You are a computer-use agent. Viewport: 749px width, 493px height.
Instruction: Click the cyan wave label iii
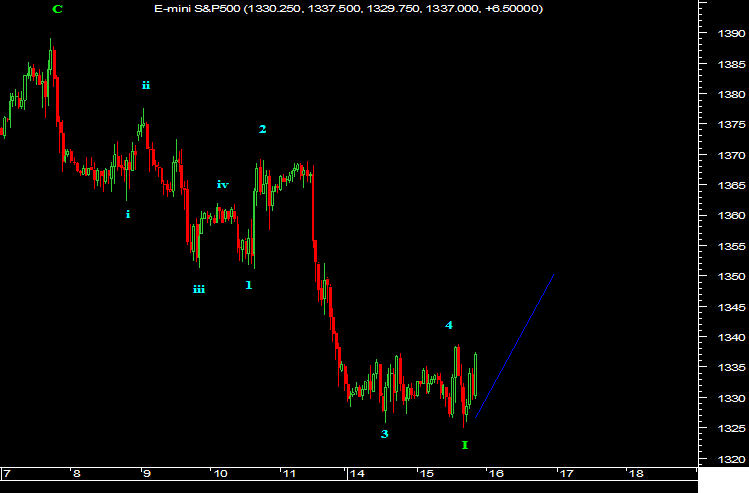coord(199,289)
